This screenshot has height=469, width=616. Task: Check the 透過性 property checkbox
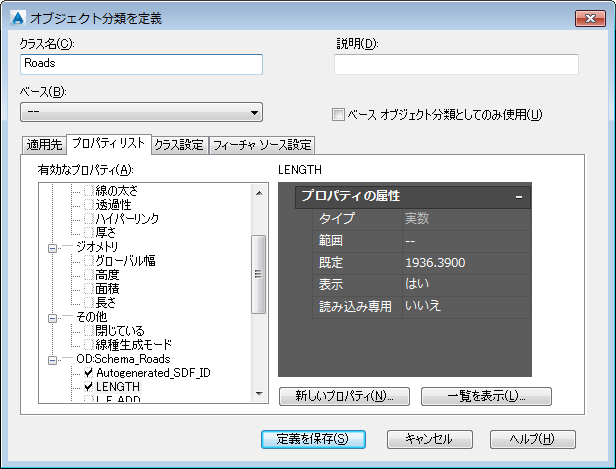coord(89,205)
